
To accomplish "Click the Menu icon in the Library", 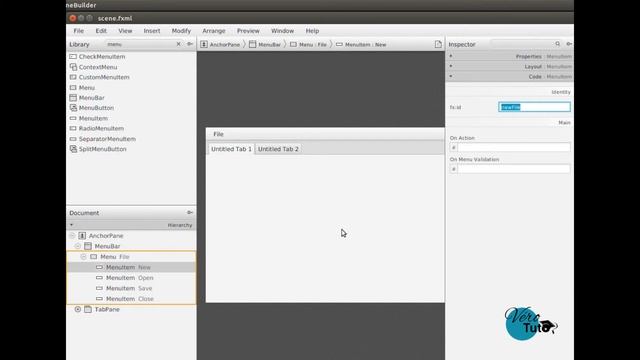I will point(73,87).
